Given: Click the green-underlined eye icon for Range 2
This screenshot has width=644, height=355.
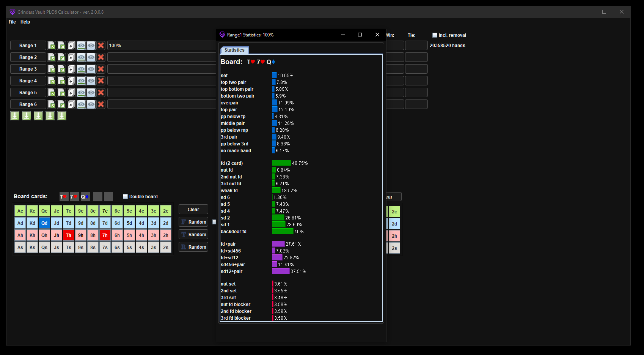Looking at the screenshot, I should pos(81,57).
